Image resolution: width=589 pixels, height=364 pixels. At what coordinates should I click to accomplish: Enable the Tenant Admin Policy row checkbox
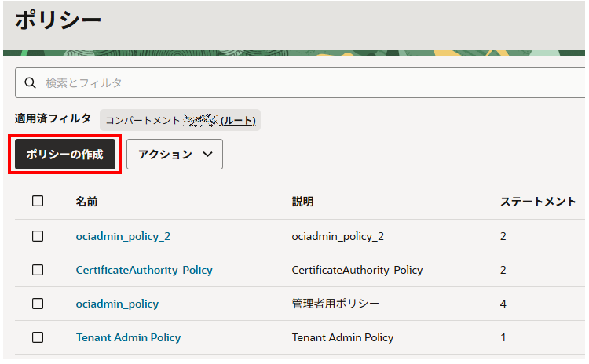tap(38, 337)
